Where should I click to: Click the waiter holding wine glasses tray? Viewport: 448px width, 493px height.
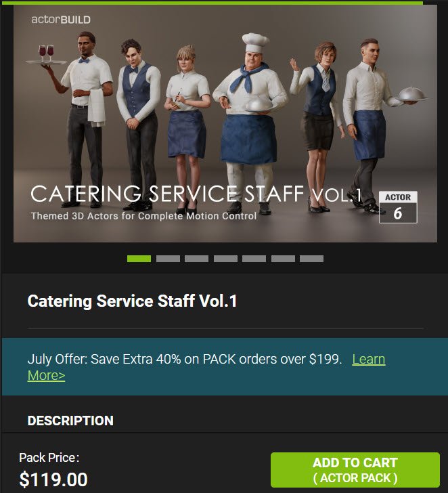(x=82, y=119)
